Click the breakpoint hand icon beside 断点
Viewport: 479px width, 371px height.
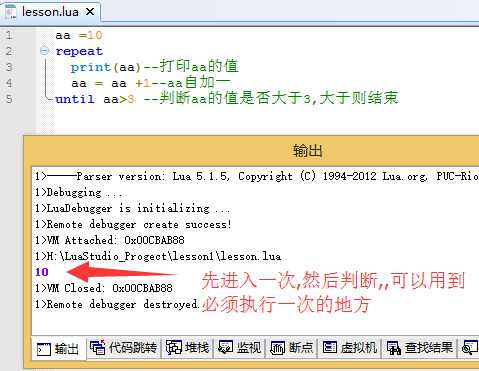[277, 348]
